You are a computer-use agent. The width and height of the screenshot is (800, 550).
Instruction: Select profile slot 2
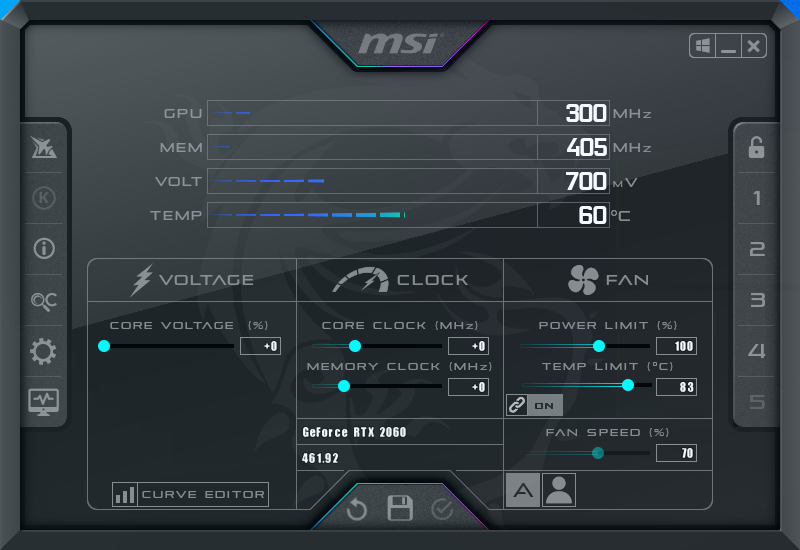[x=757, y=249]
